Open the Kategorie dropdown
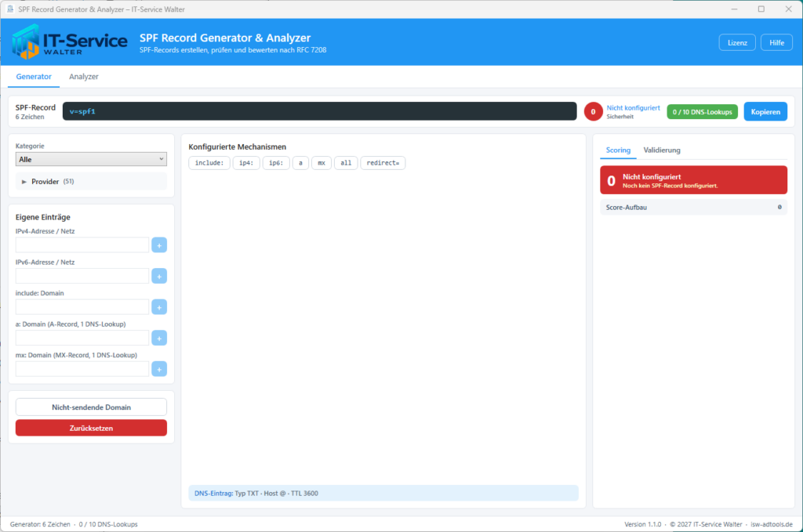 pyautogui.click(x=91, y=159)
